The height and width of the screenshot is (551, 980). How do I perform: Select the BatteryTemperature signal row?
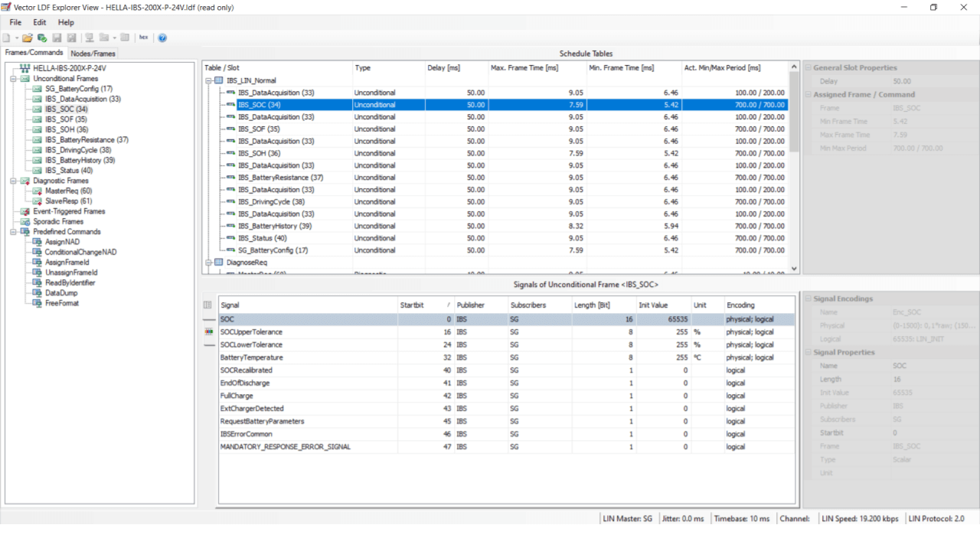[x=507, y=357]
